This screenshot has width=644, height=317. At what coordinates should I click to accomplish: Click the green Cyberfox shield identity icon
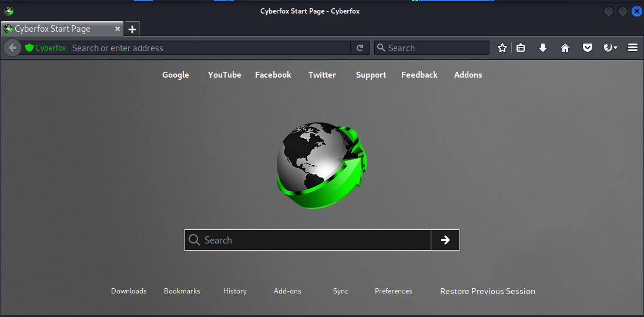(29, 48)
